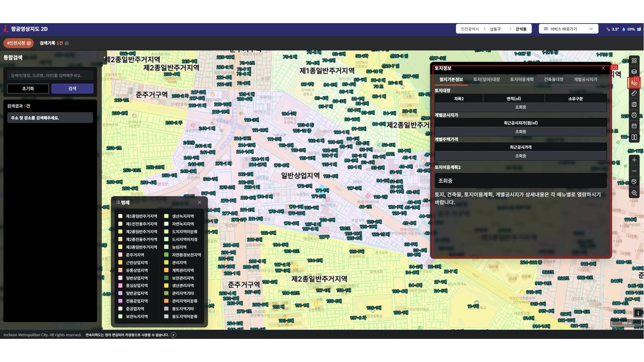Switch to the 토지이용계획 tab
The height and width of the screenshot is (362, 644).
tap(522, 79)
